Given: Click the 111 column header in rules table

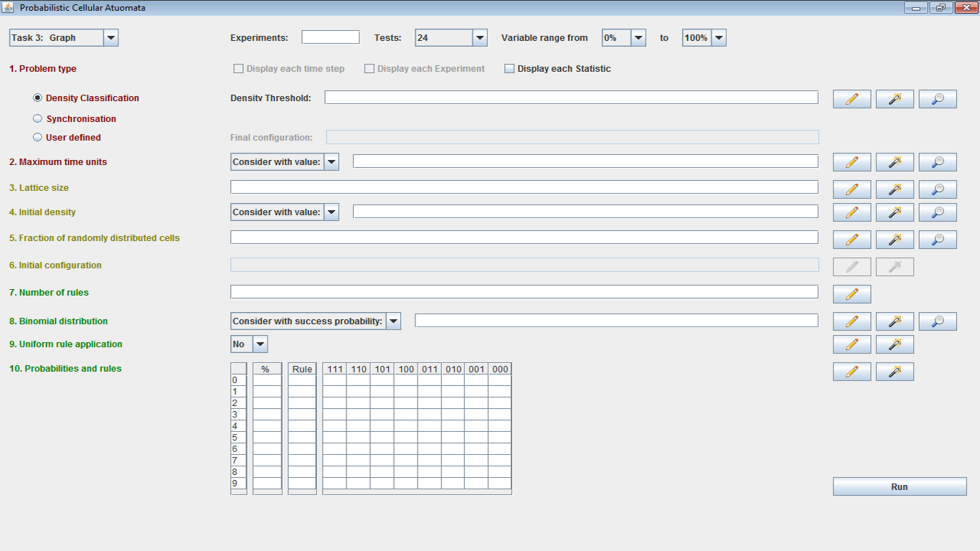Looking at the screenshot, I should (x=334, y=369).
